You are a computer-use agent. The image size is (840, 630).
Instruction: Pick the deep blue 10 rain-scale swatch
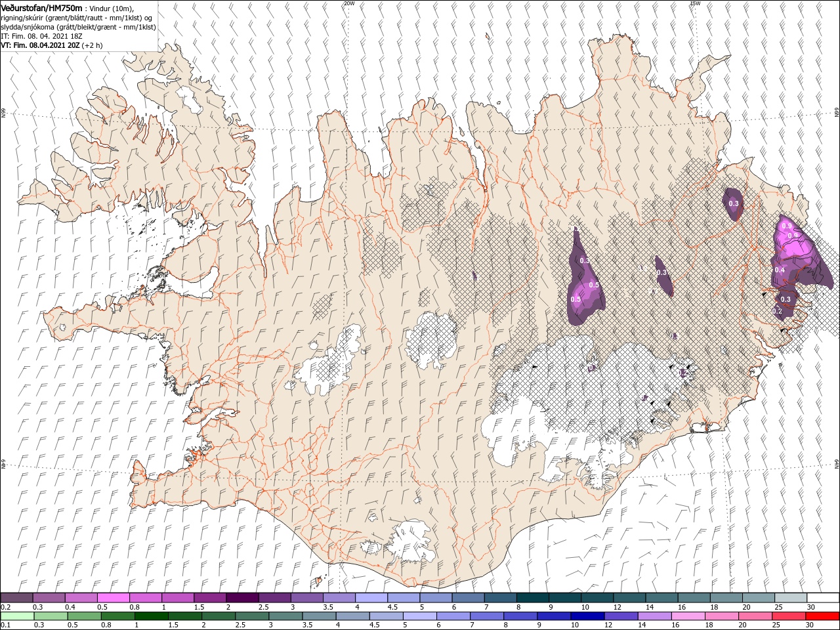point(587,617)
